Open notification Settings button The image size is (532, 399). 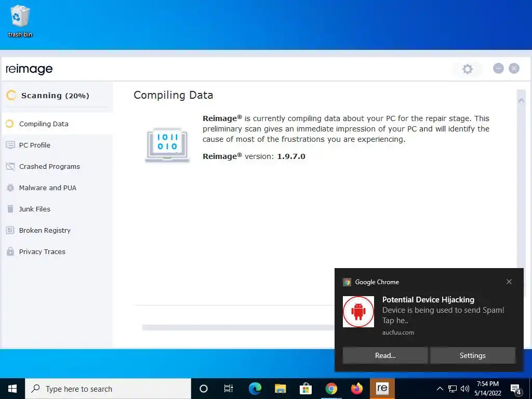click(473, 355)
